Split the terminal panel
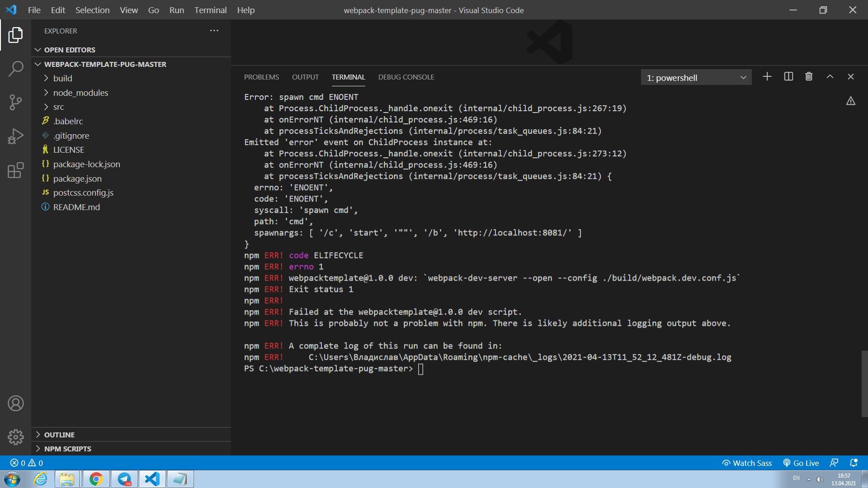 click(788, 77)
